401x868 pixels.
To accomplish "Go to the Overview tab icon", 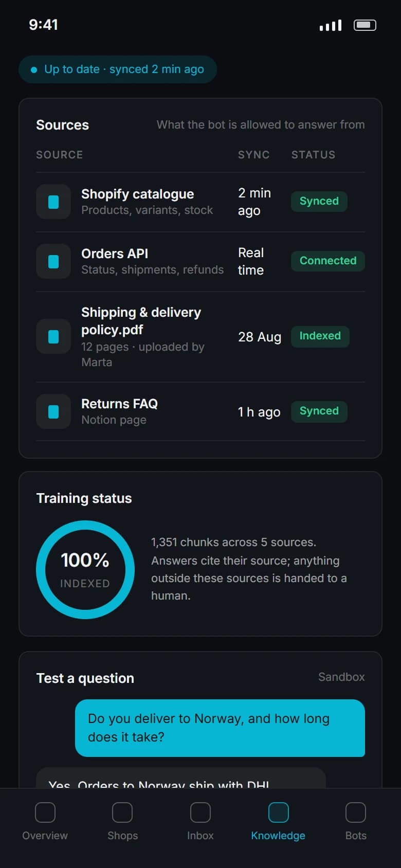I will [45, 812].
